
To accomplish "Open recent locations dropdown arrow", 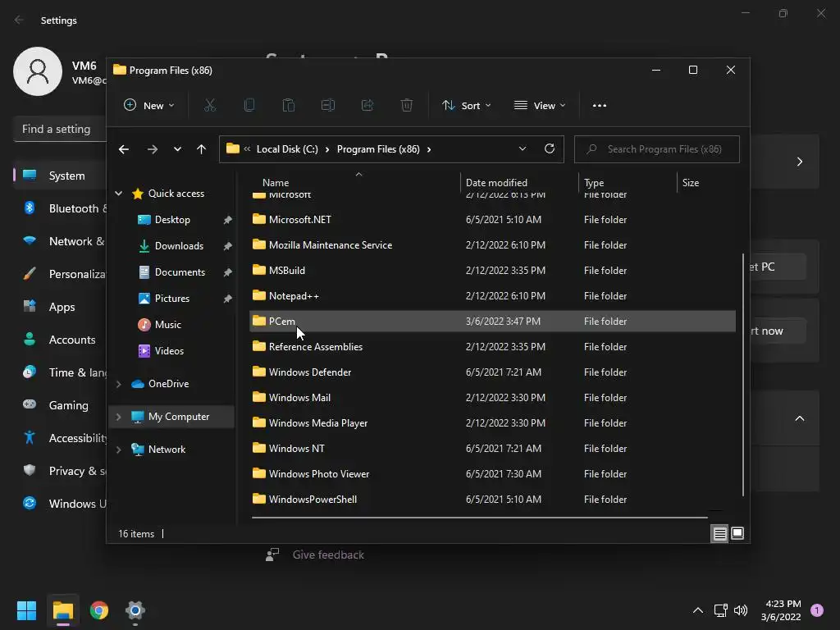I will coord(177,149).
